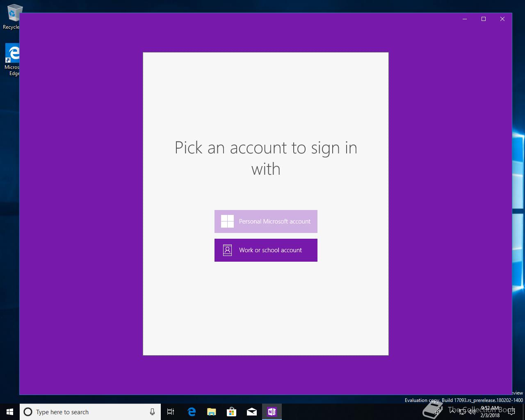Launch Microsoft Edge from taskbar

(192, 412)
